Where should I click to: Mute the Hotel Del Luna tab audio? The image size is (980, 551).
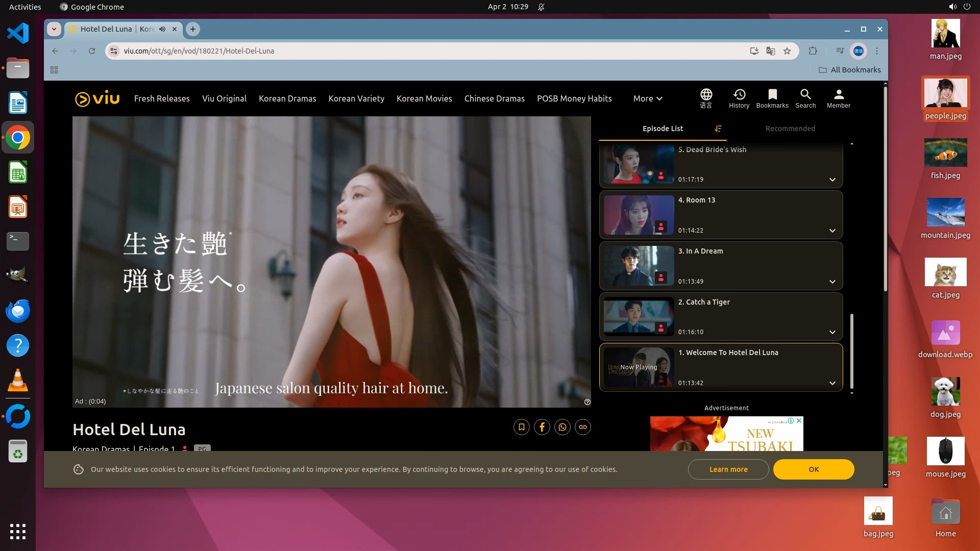tap(162, 29)
